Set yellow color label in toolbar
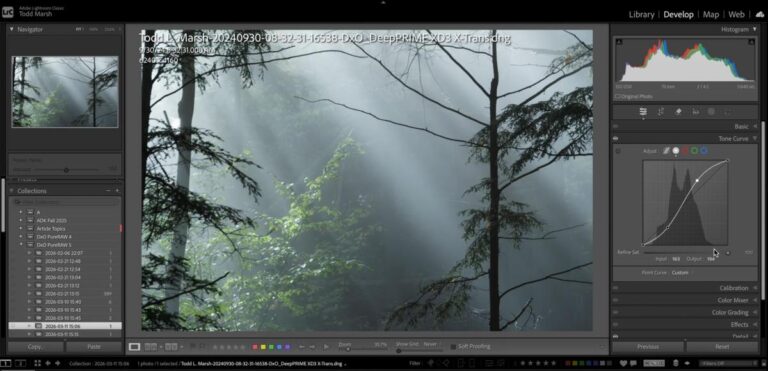Screen dimensions: 768x371 coord(263,347)
